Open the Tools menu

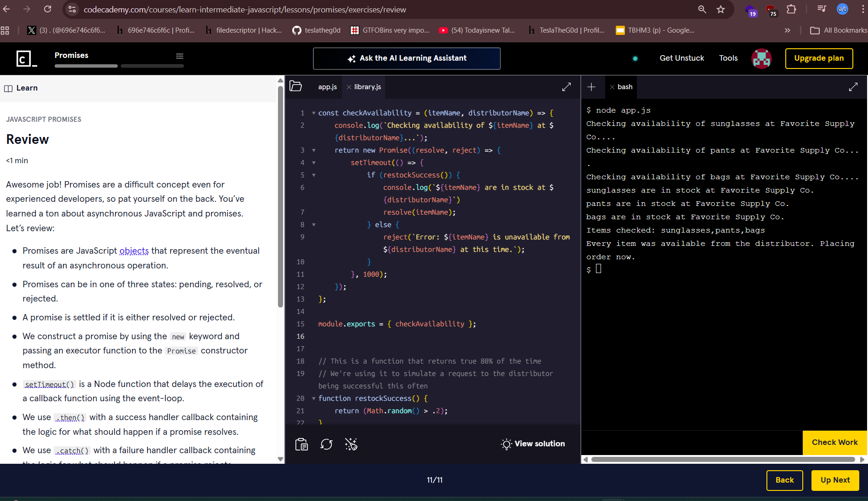pyautogui.click(x=728, y=58)
